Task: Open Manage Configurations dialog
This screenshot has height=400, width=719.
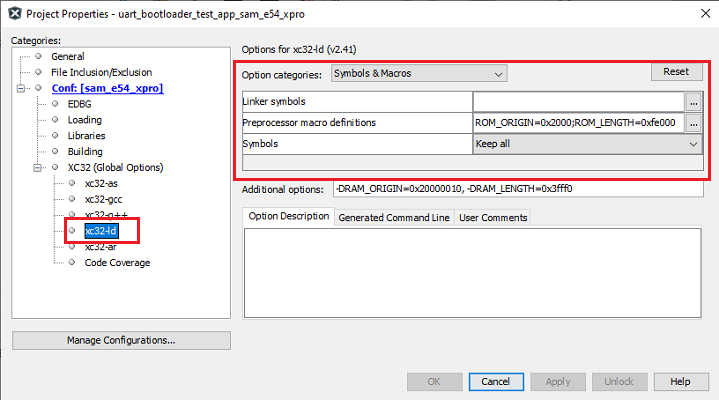Action: click(121, 340)
